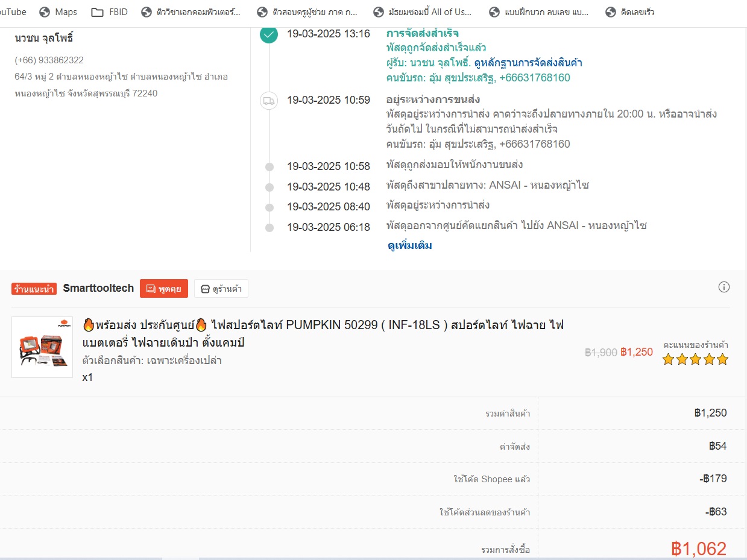Open the ติววิชาเอกคอมพิวเตอร์ bookmark

(191, 12)
